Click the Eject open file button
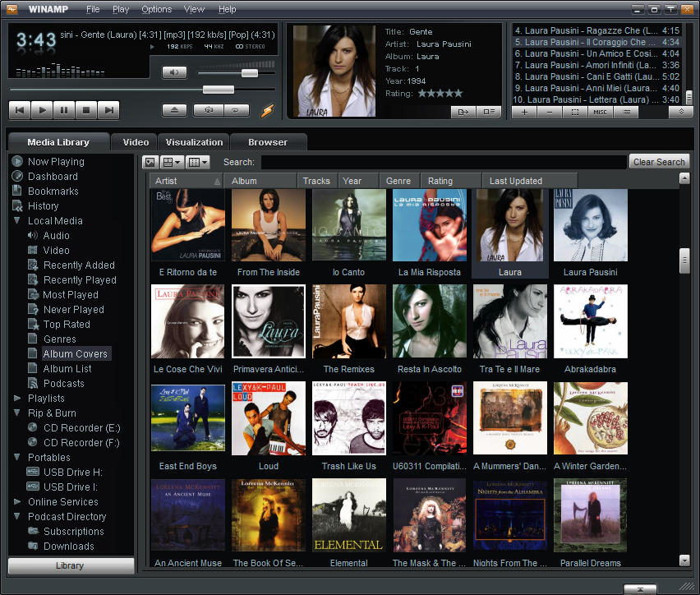The width and height of the screenshot is (700, 595). pyautogui.click(x=174, y=110)
